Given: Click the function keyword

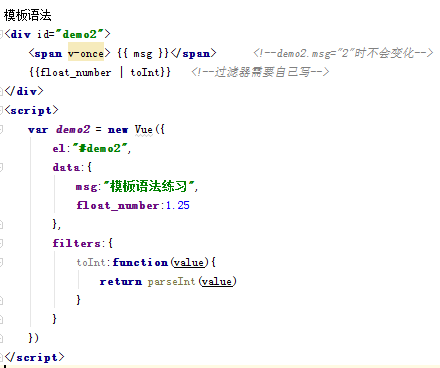Looking at the screenshot, I should [140, 262].
